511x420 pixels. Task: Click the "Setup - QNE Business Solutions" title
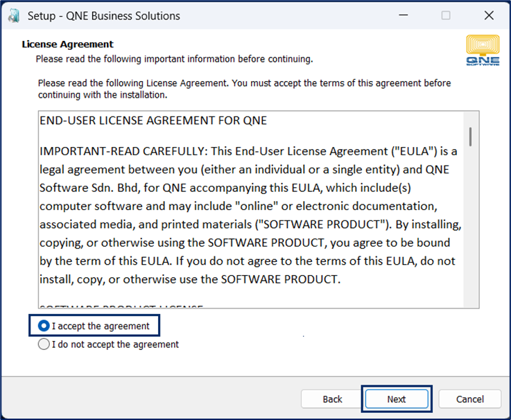pyautogui.click(x=103, y=16)
